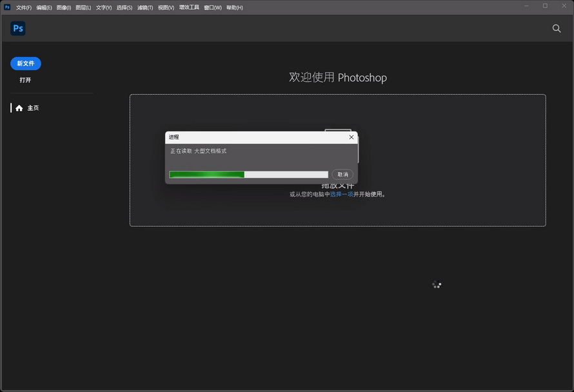The height and width of the screenshot is (392, 574).
Task: Minimize the Photoshop window
Action: point(526,6)
